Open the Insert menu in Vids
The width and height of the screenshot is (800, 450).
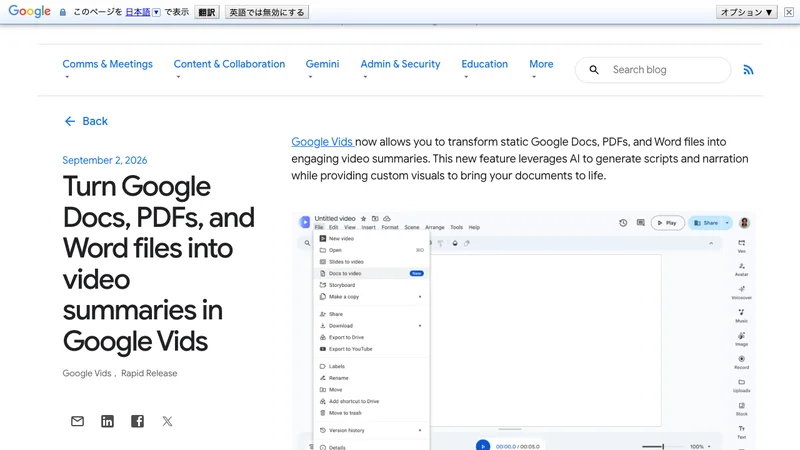coord(368,228)
